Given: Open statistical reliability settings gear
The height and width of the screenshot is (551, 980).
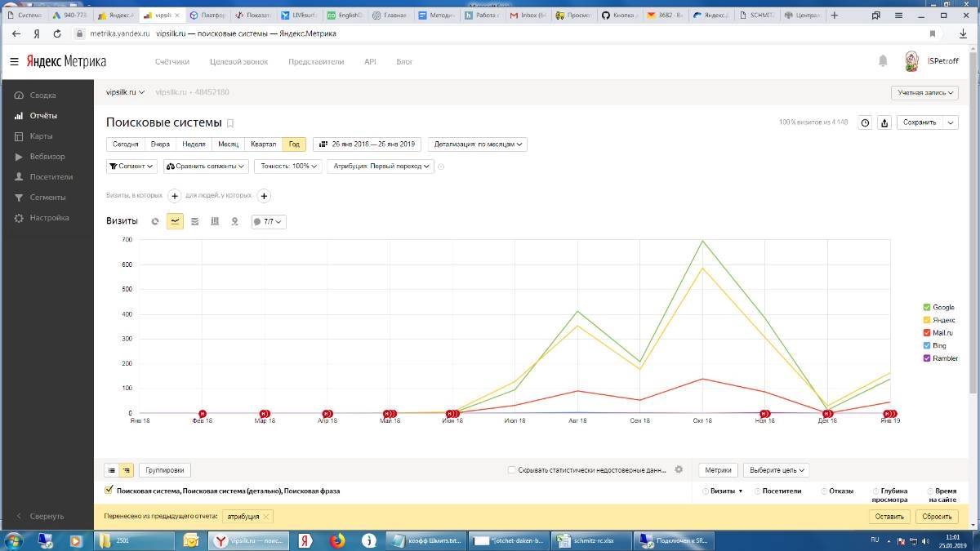Looking at the screenshot, I should pos(678,470).
